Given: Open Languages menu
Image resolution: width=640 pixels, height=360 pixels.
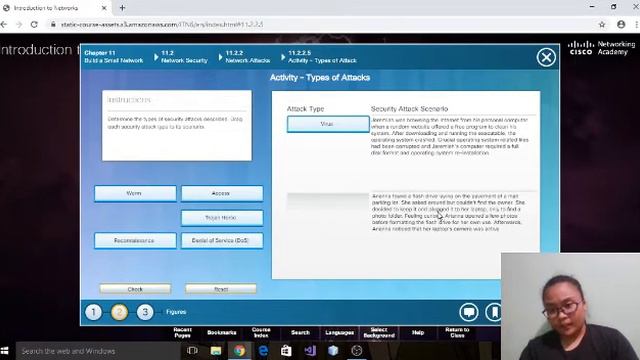Looking at the screenshot, I should (x=340, y=332).
